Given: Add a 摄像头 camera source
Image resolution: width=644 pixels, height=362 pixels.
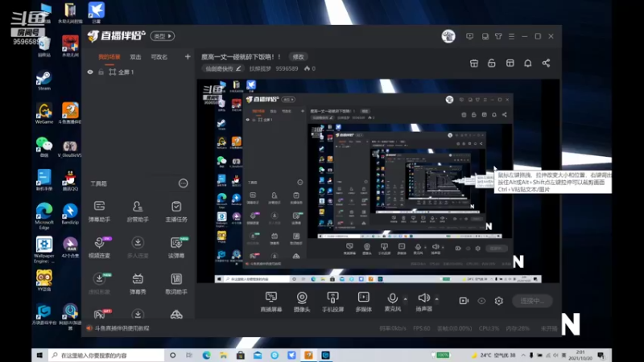Looking at the screenshot, I should [302, 302].
